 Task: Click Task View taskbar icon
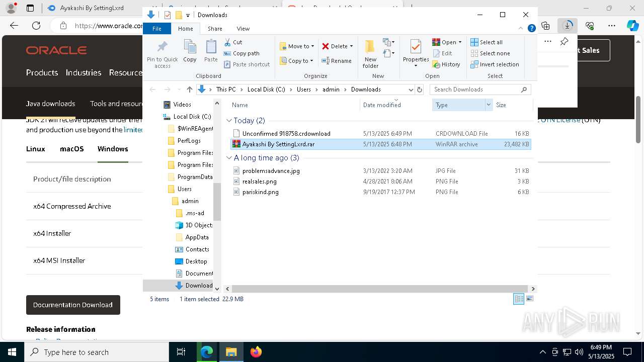[181, 352]
